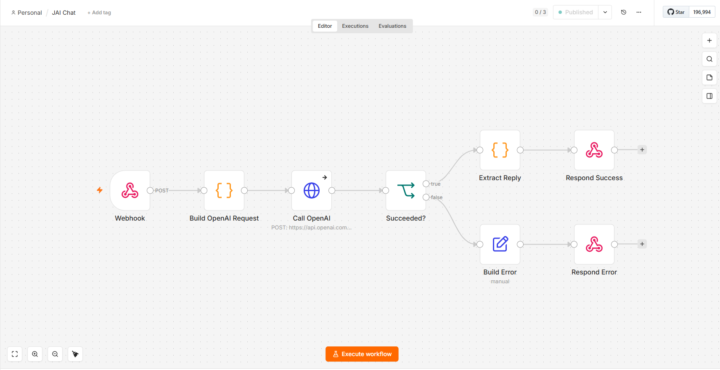720x370 pixels.
Task: Click the Build Error output connector
Action: click(520, 244)
